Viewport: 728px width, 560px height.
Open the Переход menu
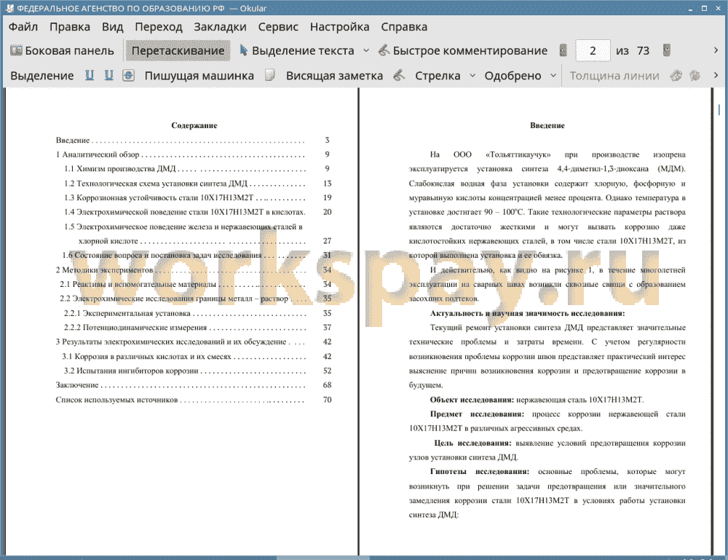coord(158,27)
